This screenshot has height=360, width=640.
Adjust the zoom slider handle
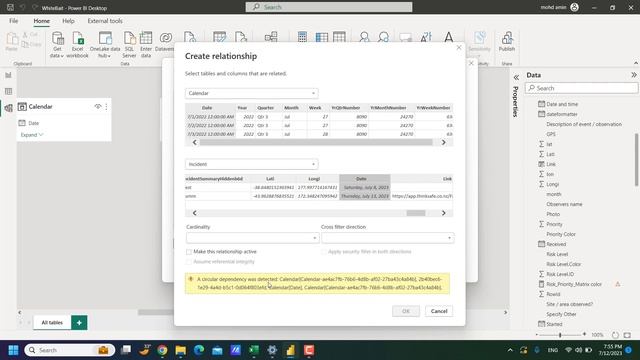tap(560, 335)
